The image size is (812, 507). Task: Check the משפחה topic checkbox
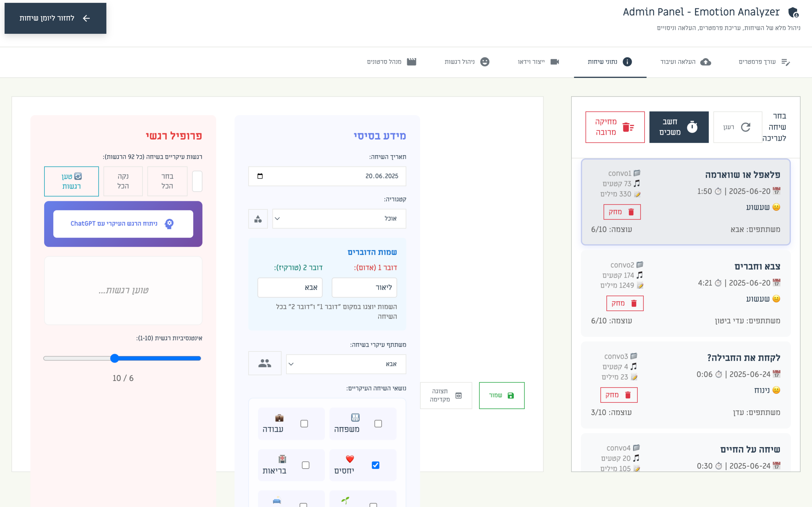click(x=378, y=424)
